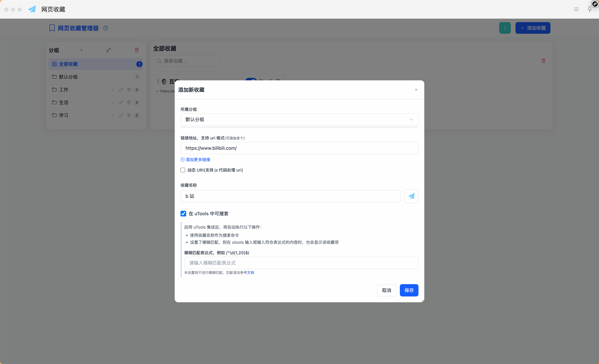Click the paper plane icon beside name field
Viewport: 599px width, 364px height.
coord(411,196)
